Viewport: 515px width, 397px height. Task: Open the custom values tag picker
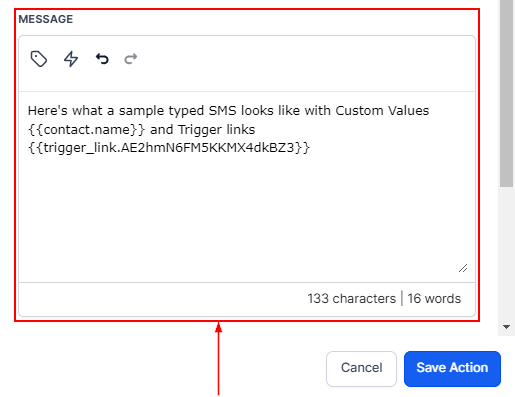tap(39, 59)
